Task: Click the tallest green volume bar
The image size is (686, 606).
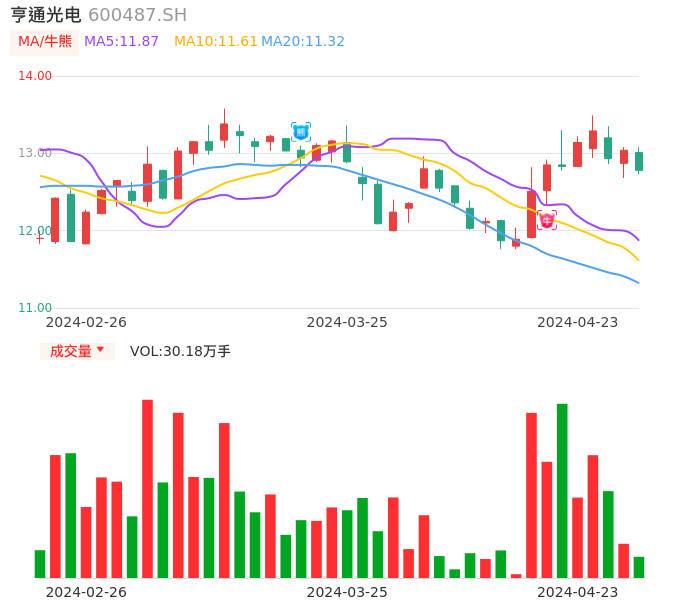Action: click(562, 490)
